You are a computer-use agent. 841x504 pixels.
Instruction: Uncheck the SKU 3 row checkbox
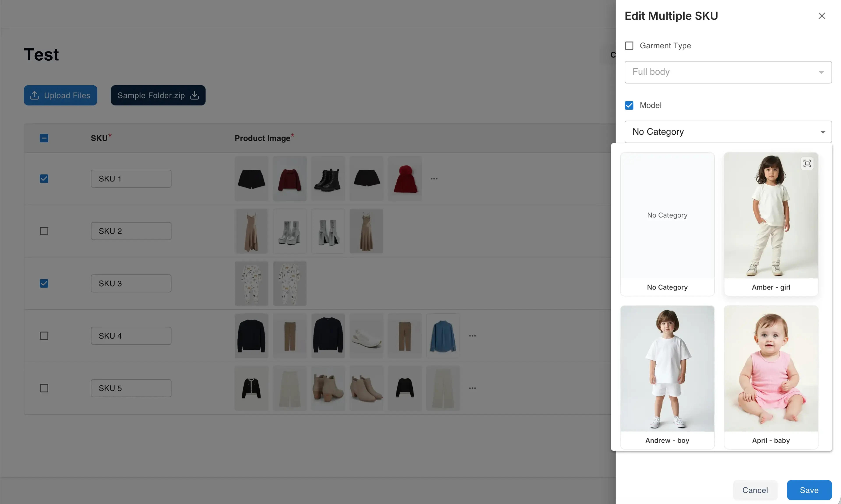click(44, 283)
